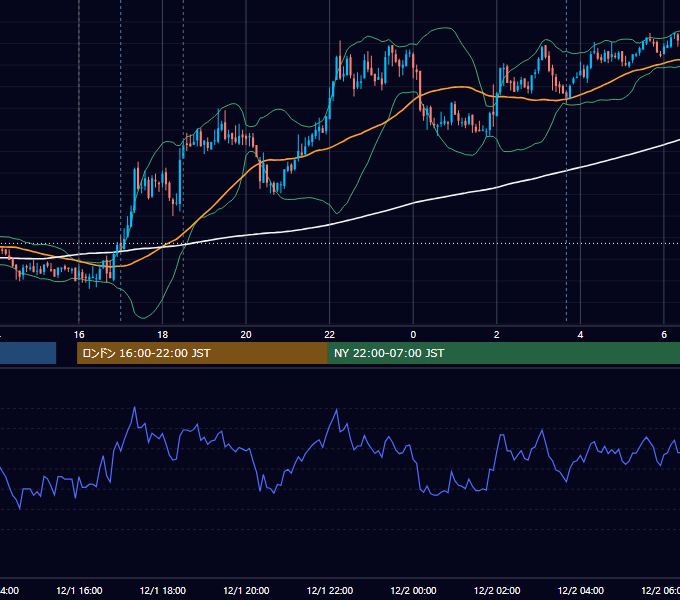The width and height of the screenshot is (680, 600).
Task: Click hour label 22 on price chart axis
Action: pyautogui.click(x=330, y=335)
